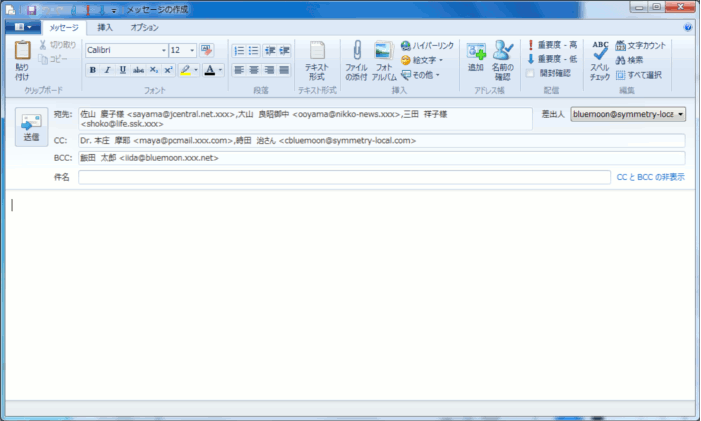The image size is (701, 421).
Task: Click the Send (送信) mail button
Action: pos(31,128)
